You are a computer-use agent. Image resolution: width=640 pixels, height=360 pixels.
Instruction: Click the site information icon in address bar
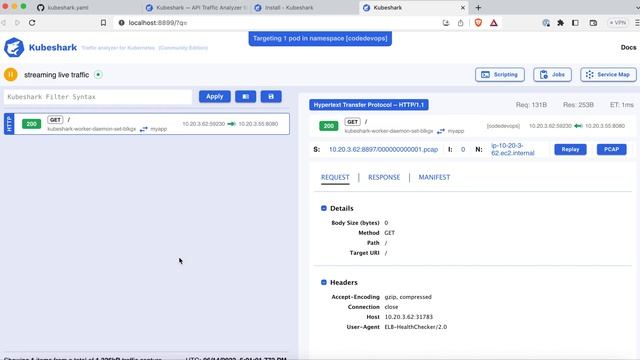click(x=121, y=23)
